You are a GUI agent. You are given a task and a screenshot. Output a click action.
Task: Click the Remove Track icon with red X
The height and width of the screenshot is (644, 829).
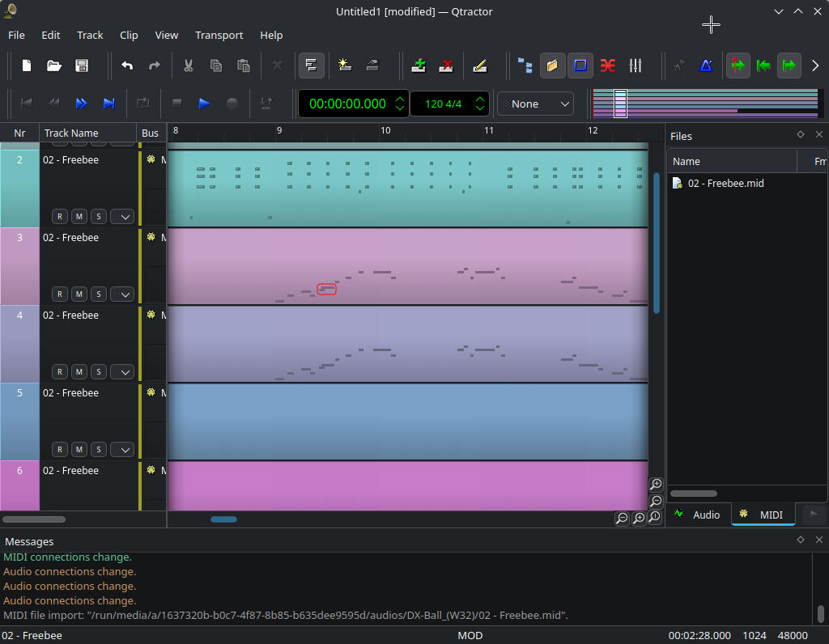point(445,66)
